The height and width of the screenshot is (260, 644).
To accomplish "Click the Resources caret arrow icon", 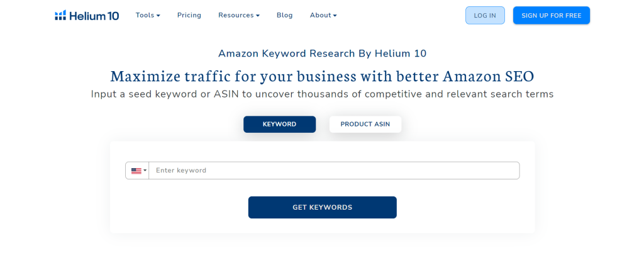I will click(258, 16).
